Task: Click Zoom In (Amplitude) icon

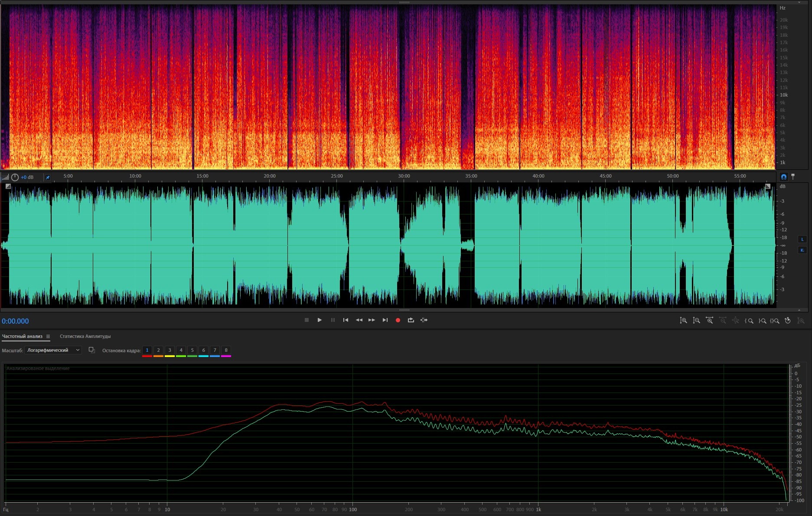Action: tap(683, 321)
